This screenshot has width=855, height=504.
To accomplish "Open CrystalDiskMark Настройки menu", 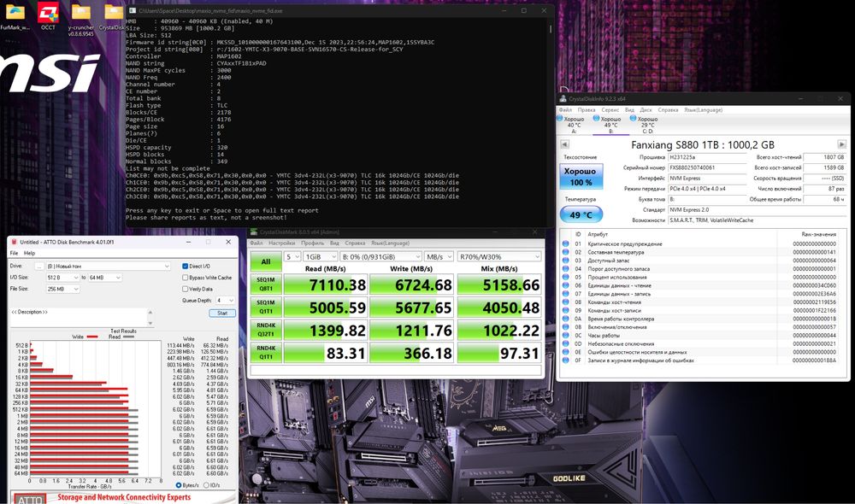I will [x=282, y=243].
